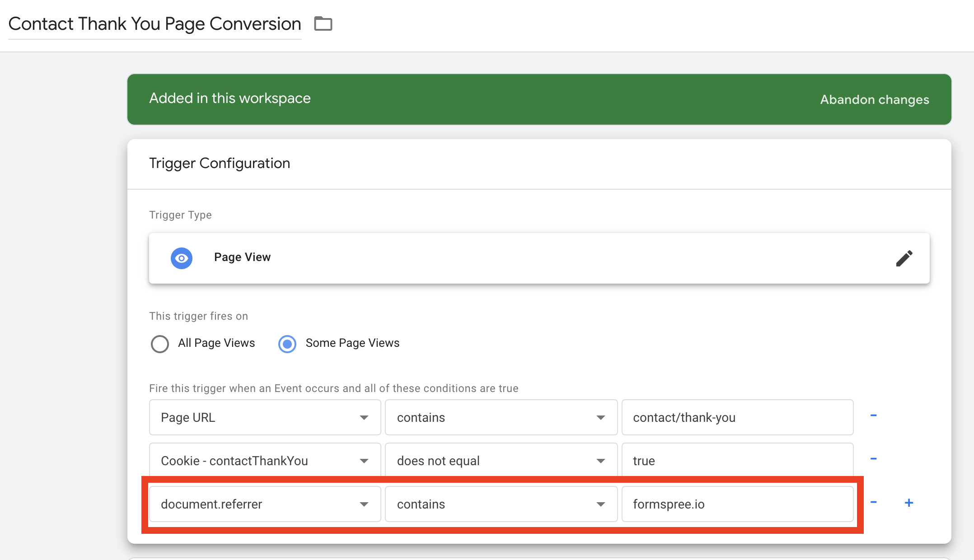Select the Some Page Views radio button
Viewport: 974px width, 560px height.
tap(287, 344)
